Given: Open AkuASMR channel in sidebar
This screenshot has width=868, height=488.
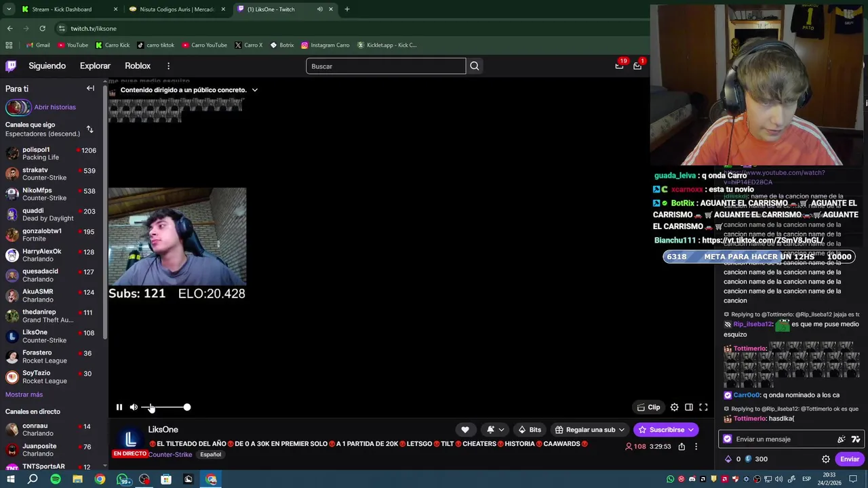Looking at the screenshot, I should (x=52, y=296).
